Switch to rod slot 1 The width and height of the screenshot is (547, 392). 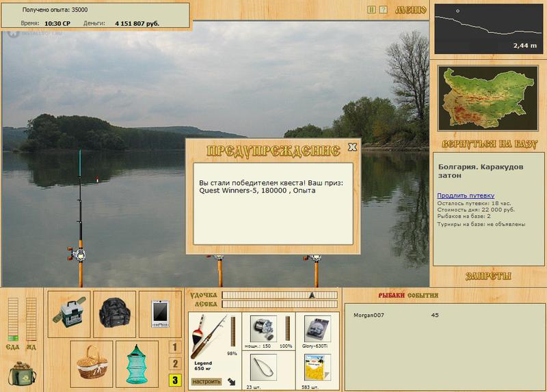[x=175, y=347]
